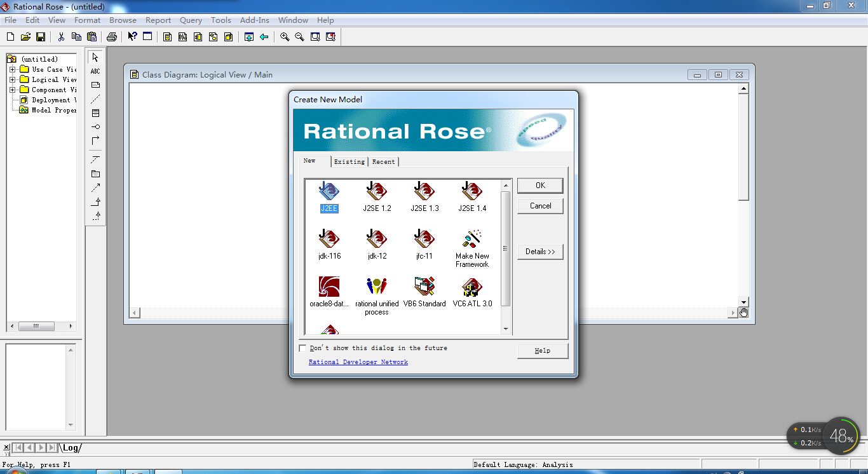Click the Copy toolbar icon
Image resolution: width=868 pixels, height=474 pixels.
(77, 37)
